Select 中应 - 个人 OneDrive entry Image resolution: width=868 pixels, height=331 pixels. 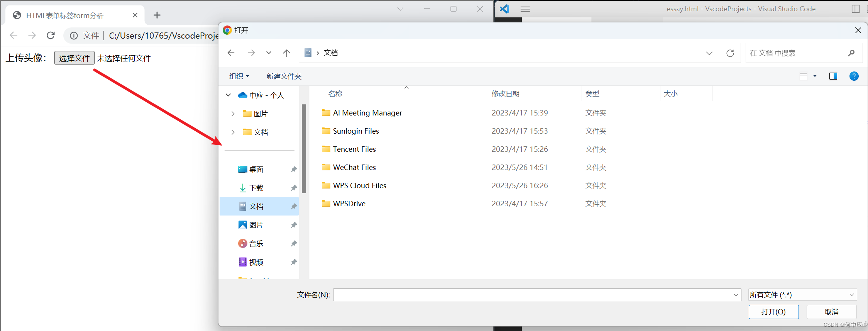coord(261,95)
